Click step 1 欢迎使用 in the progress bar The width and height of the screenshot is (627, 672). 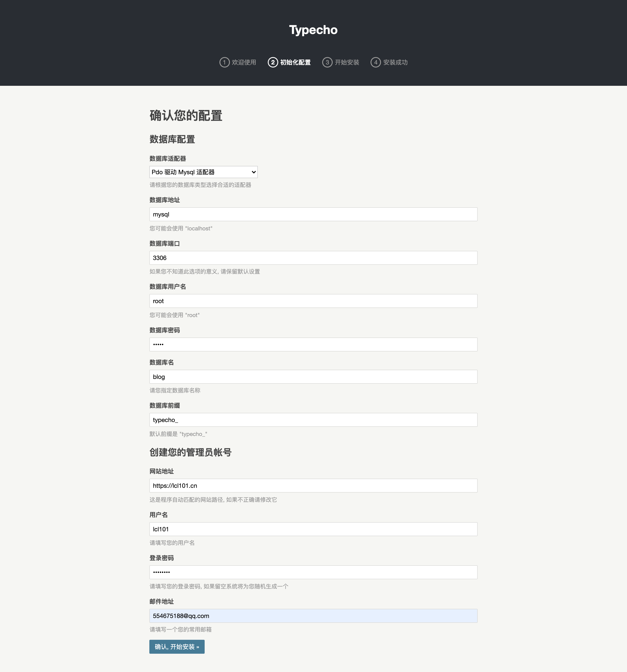tap(238, 62)
